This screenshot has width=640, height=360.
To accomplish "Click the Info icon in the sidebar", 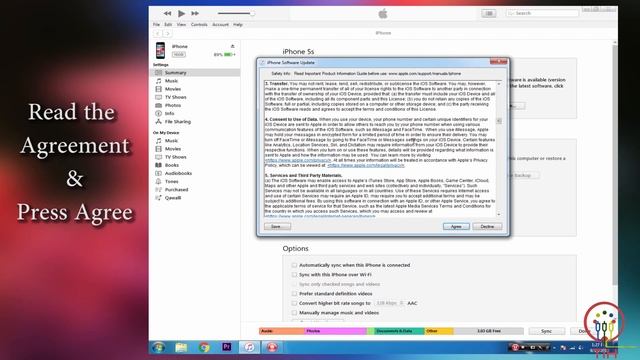I will tap(159, 113).
